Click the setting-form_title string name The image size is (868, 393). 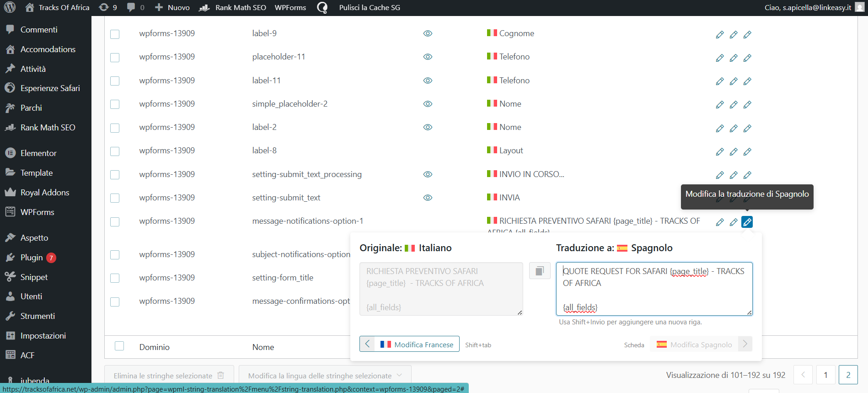coord(283,278)
